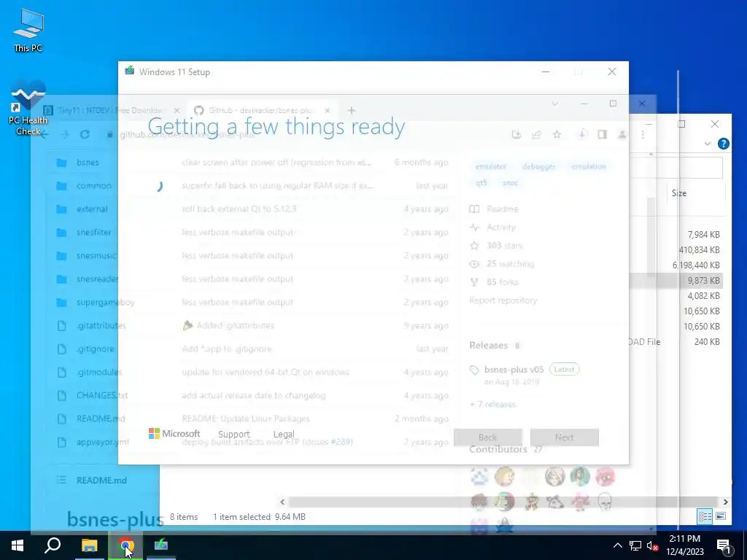Switch to File Explorer in the taskbar
The image size is (747, 560).
89,545
